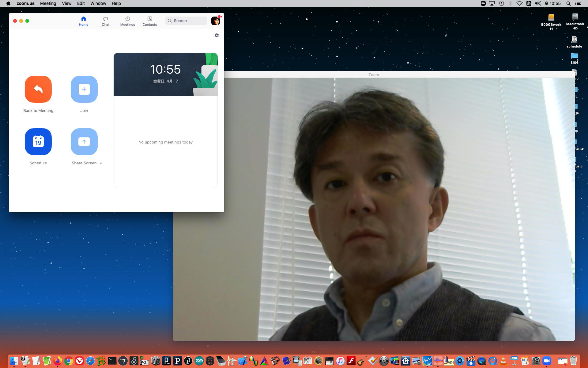
Task: Open the Meeting menu in menu bar
Action: tap(48, 3)
